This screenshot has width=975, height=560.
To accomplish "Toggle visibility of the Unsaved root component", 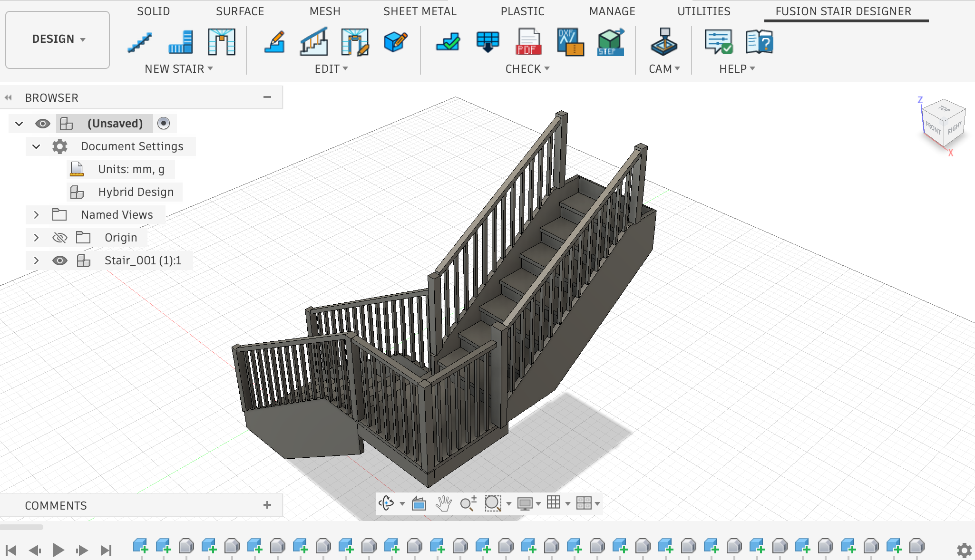I will click(43, 124).
